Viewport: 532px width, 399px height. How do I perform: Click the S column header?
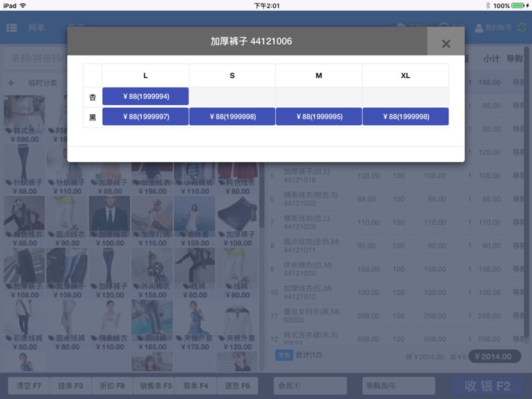point(232,75)
